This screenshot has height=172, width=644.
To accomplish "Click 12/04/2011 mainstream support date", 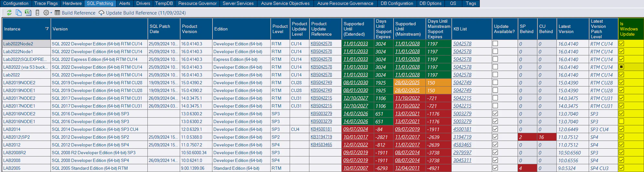I will click(x=407, y=168).
